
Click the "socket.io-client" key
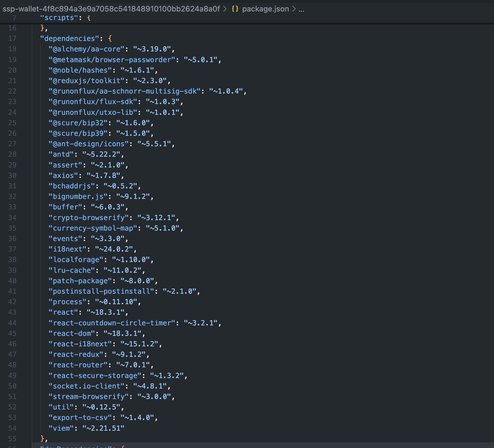pyautogui.click(x=87, y=386)
